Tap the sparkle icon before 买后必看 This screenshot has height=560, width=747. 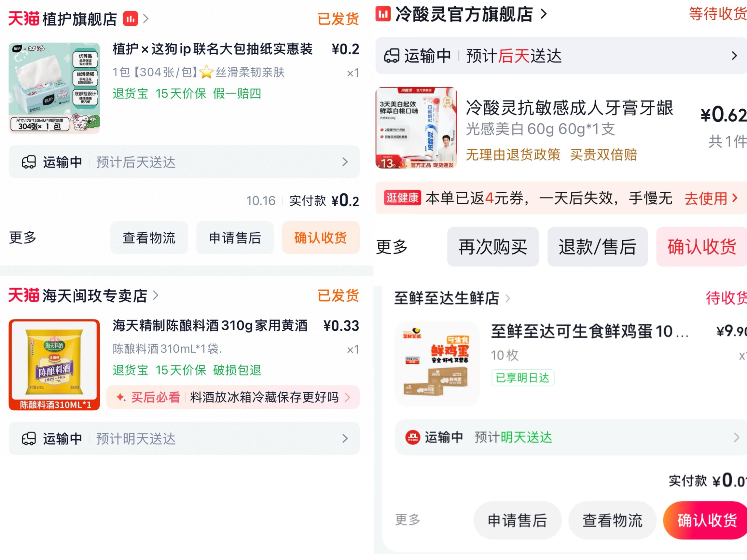[120, 397]
